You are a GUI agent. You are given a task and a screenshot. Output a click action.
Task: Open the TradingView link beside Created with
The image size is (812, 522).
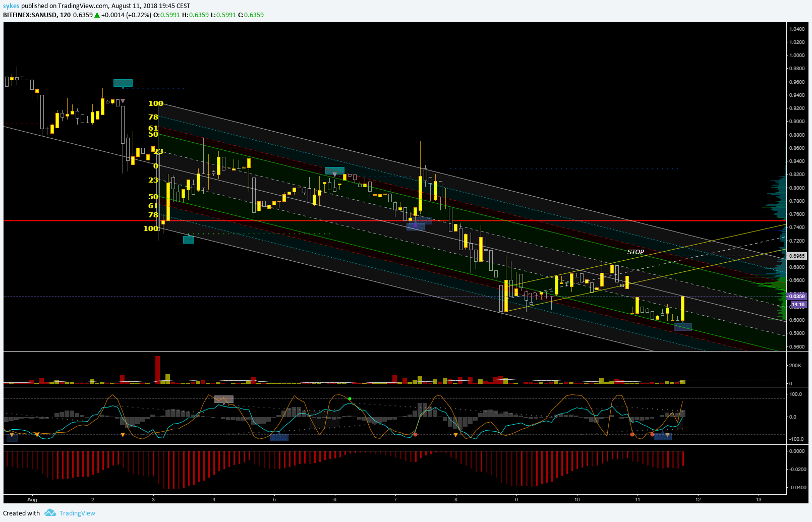click(x=77, y=513)
